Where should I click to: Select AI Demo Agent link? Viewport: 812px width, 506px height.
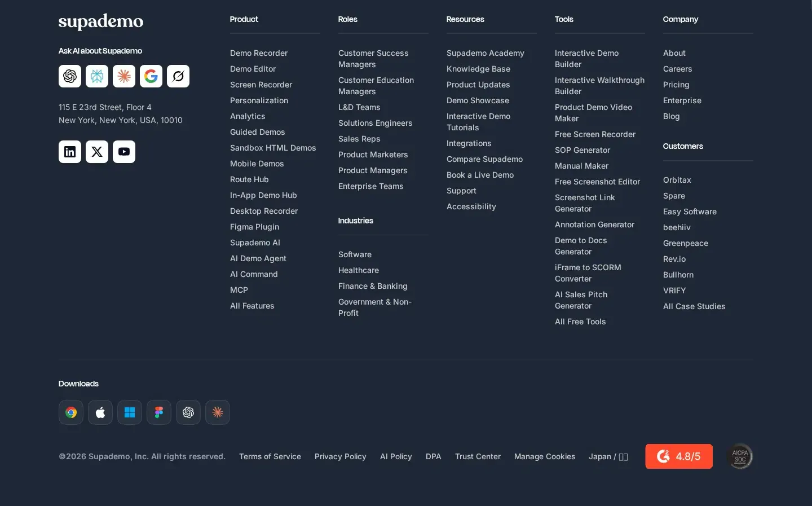click(258, 258)
